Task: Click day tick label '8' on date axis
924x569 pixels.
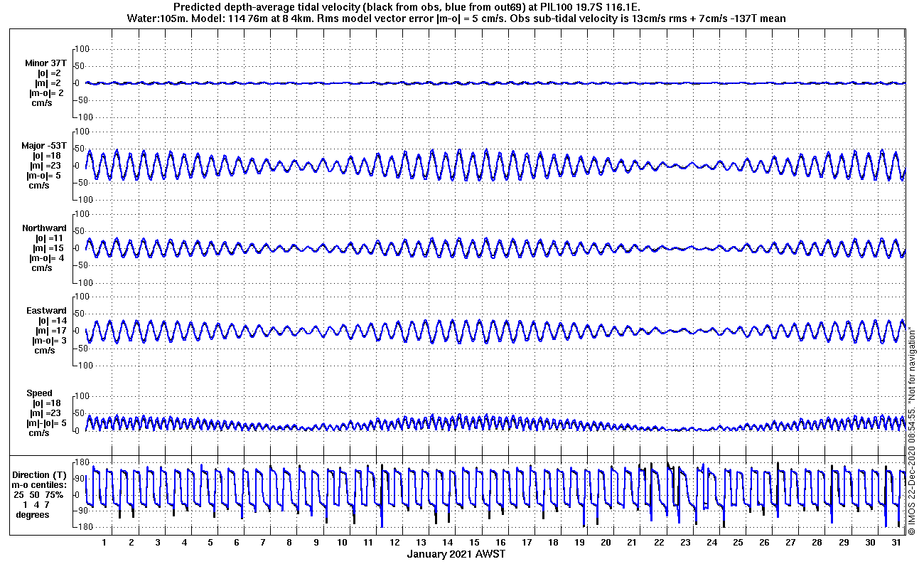Action: (x=289, y=543)
